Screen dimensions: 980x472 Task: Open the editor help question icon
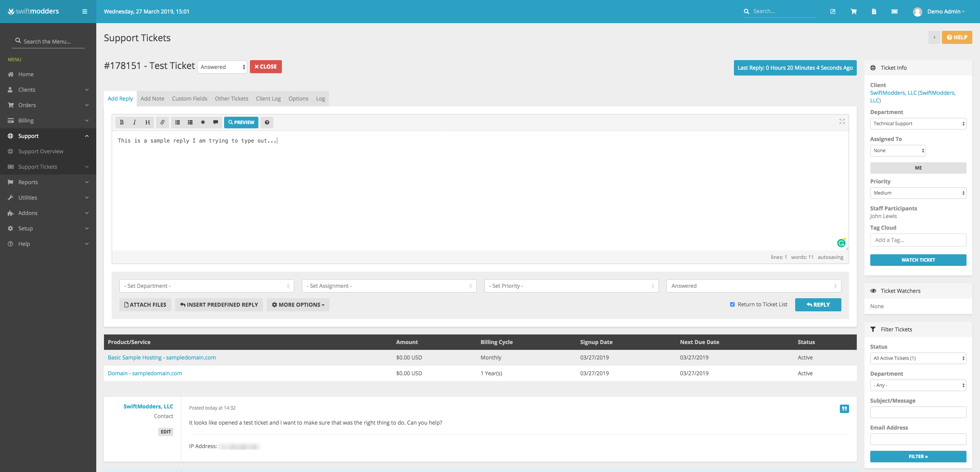click(267, 122)
